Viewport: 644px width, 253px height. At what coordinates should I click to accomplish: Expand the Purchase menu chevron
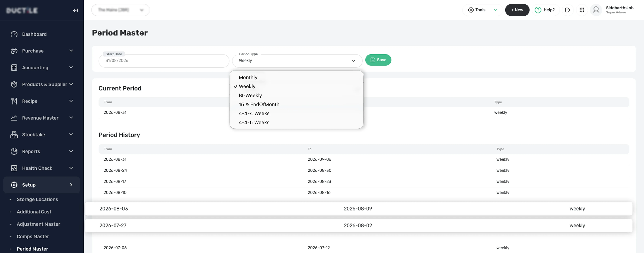(71, 51)
